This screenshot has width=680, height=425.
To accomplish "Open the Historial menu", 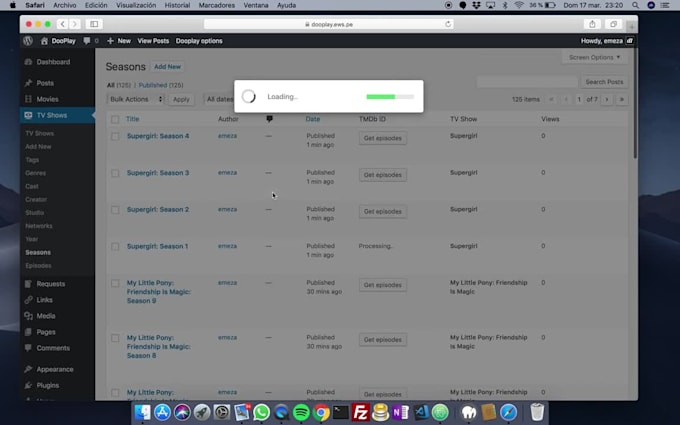I will click(x=177, y=5).
